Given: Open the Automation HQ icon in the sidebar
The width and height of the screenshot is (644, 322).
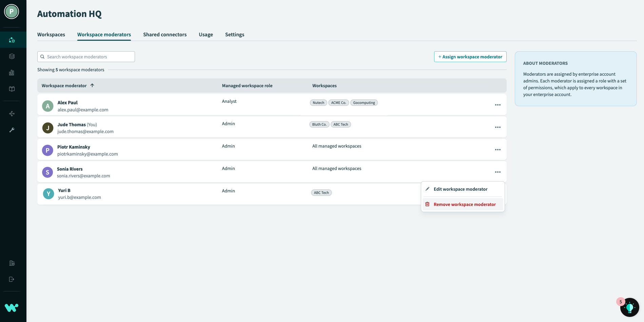Looking at the screenshot, I should [x=12, y=40].
